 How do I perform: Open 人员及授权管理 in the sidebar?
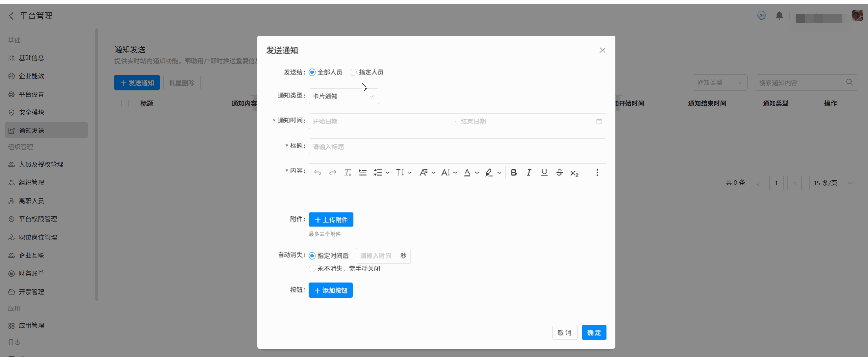tap(41, 164)
